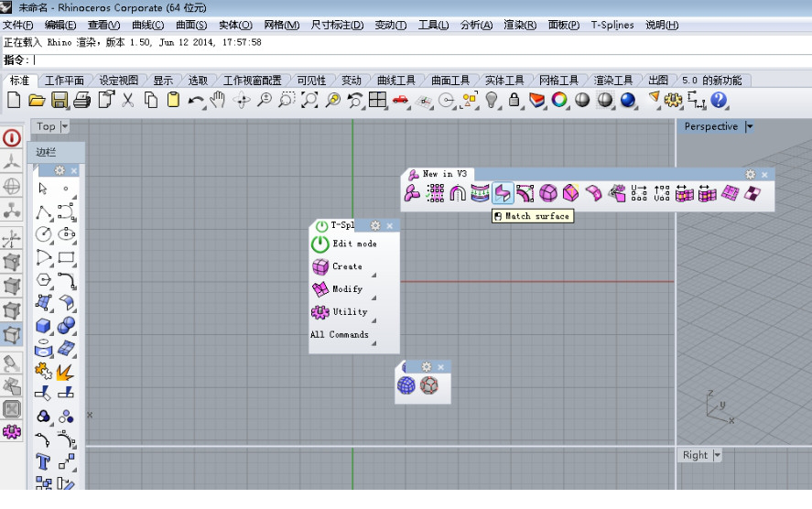Click the arch-shaped icon in New in V3

click(x=458, y=193)
